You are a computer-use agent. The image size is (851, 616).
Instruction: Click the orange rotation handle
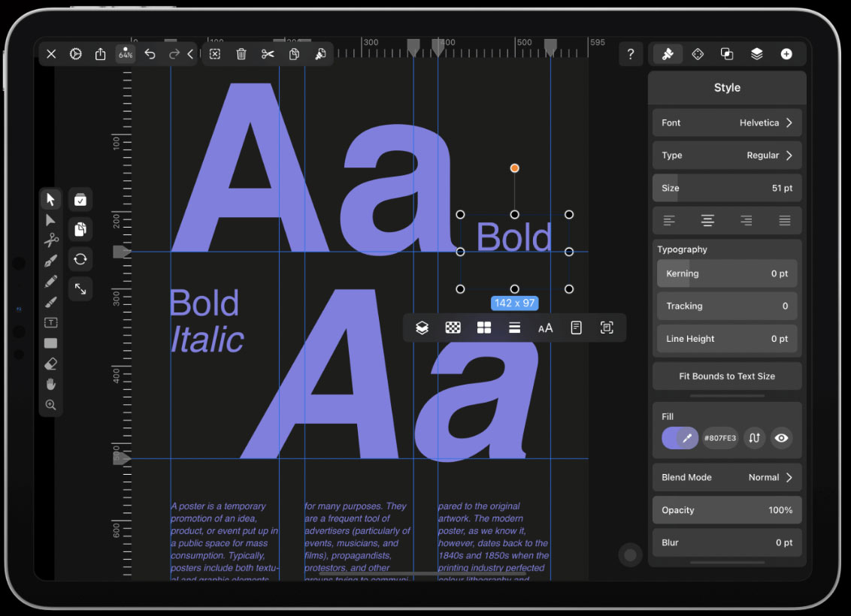[x=515, y=168]
